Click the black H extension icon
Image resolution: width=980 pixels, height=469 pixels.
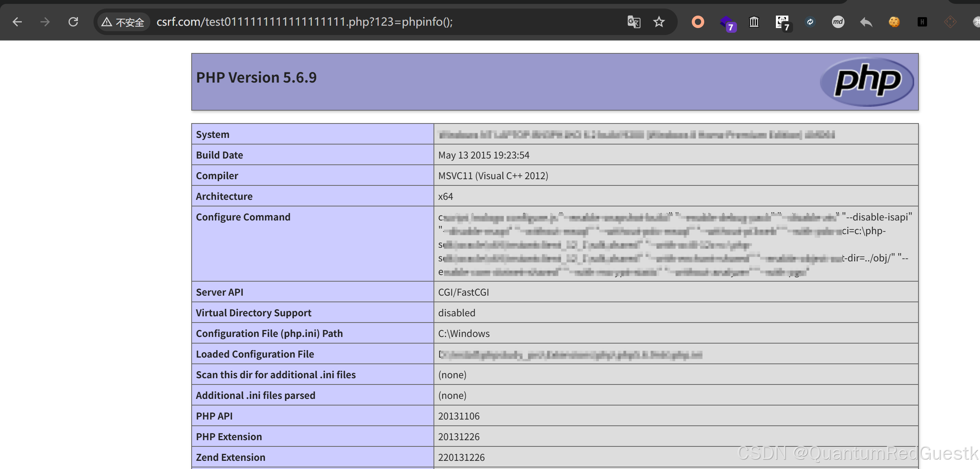[922, 22]
